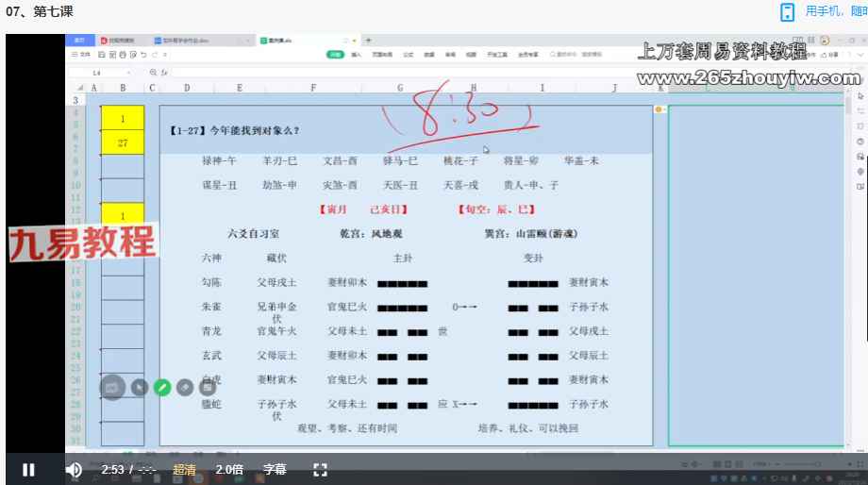868x485 pixels.
Task: Click the ribbon search command box
Action: pyautogui.click(x=576, y=55)
